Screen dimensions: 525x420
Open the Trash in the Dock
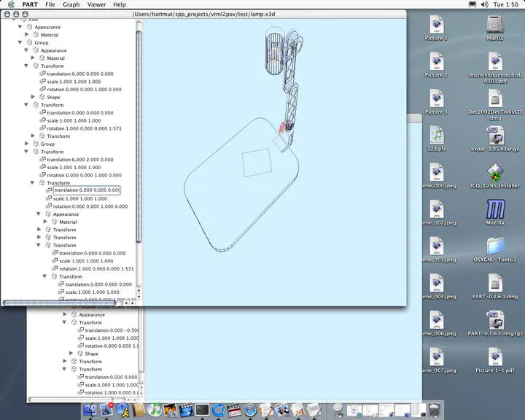point(435,411)
